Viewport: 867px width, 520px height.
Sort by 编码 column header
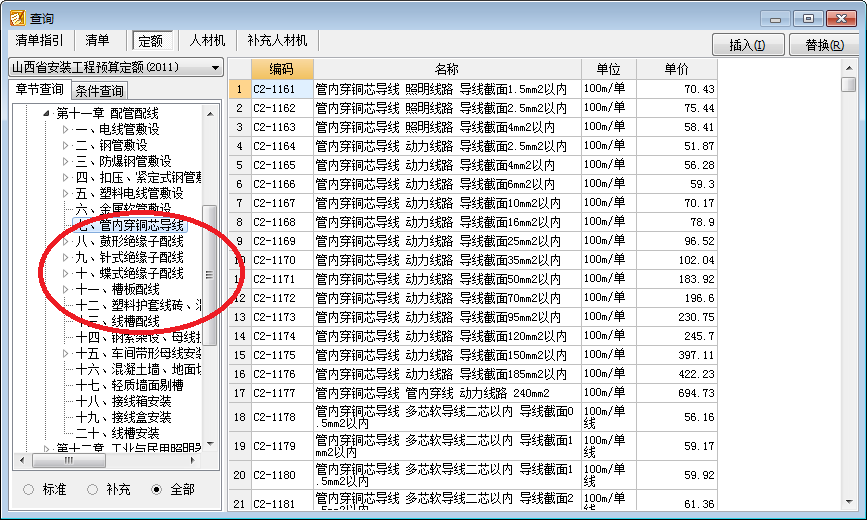coord(282,69)
